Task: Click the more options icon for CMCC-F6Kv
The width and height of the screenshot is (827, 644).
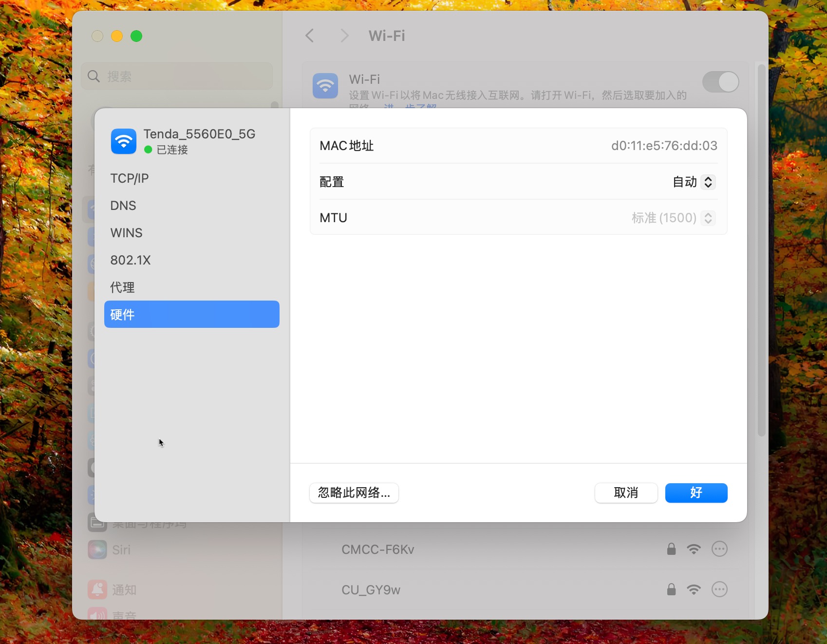Action: pos(719,549)
